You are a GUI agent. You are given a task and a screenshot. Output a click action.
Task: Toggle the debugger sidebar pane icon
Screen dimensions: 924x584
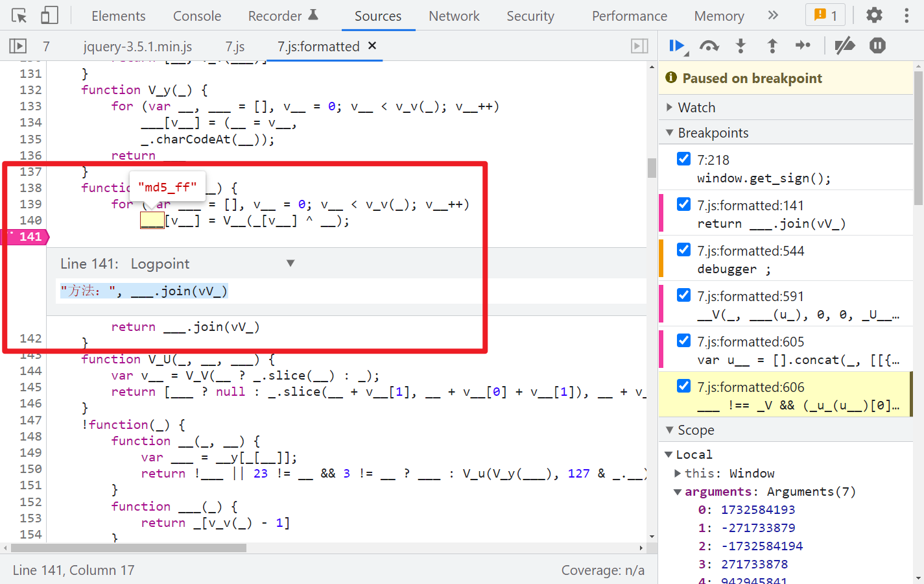coord(639,46)
